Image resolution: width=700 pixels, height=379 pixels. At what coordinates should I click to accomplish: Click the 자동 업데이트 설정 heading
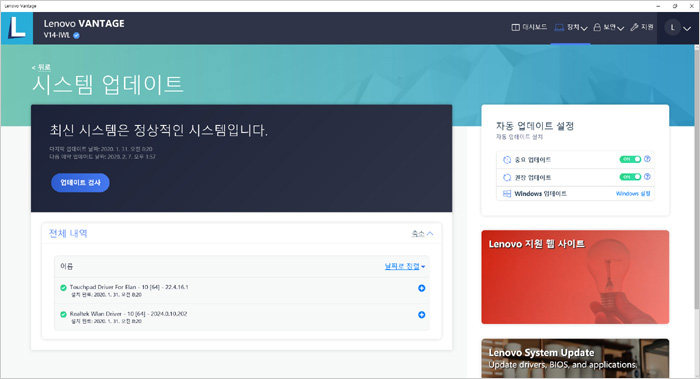point(535,126)
